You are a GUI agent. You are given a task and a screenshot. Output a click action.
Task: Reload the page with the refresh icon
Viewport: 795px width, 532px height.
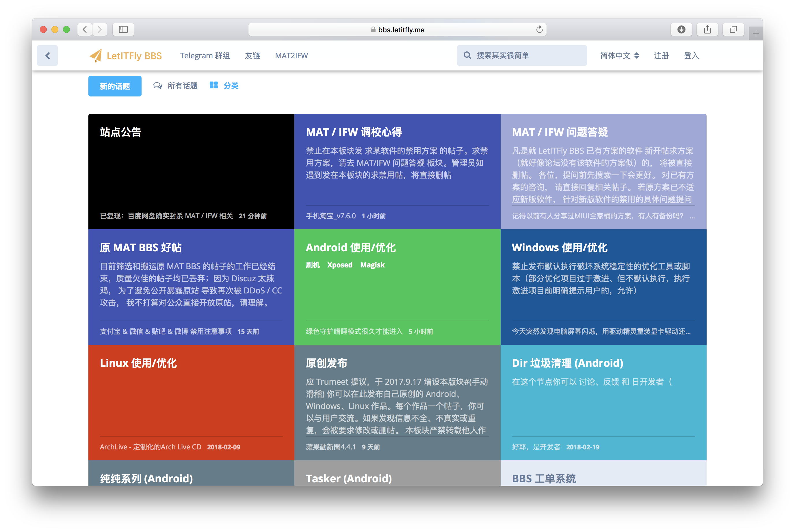539,29
